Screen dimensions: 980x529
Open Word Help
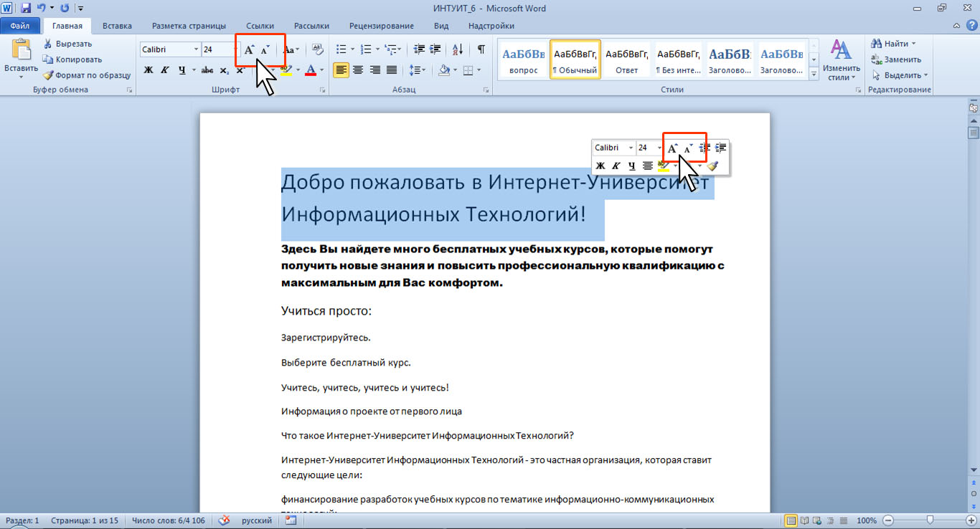click(971, 26)
